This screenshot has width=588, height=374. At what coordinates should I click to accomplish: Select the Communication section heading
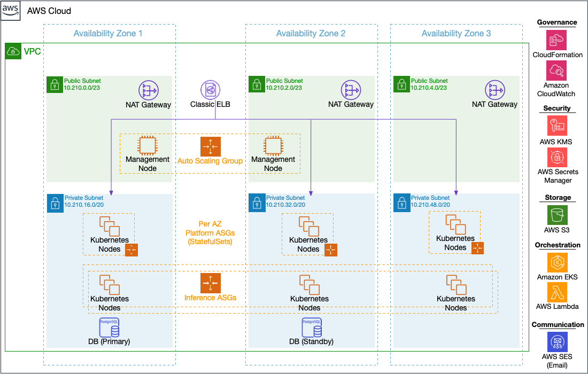point(558,324)
